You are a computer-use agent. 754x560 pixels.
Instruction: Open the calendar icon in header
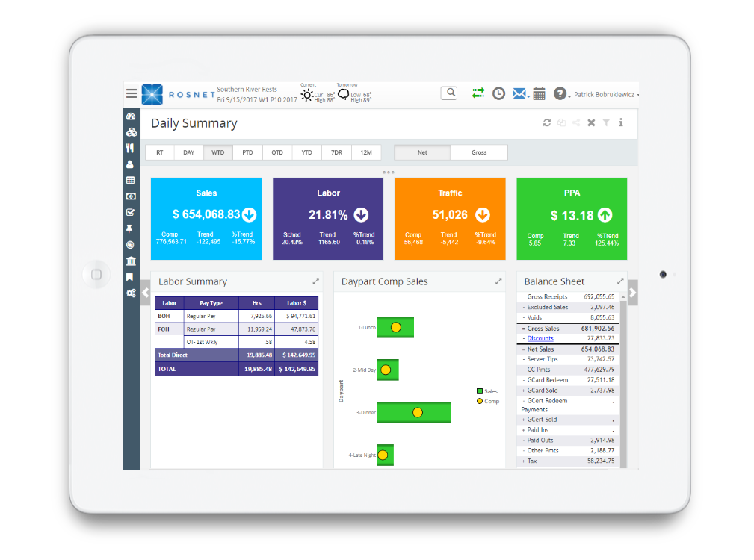(539, 93)
